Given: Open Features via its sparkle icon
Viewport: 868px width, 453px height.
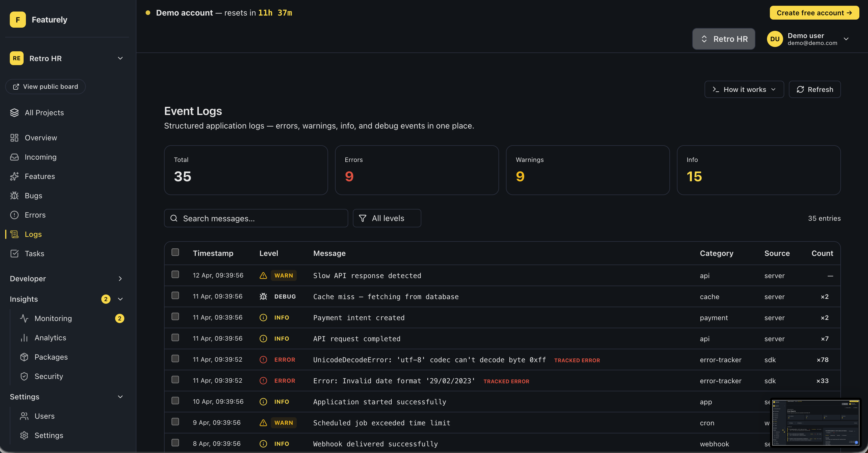Looking at the screenshot, I should click(14, 176).
